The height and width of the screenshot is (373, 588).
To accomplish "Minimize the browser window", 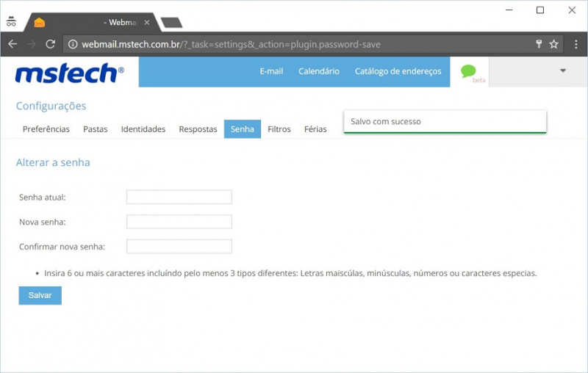I will [509, 10].
